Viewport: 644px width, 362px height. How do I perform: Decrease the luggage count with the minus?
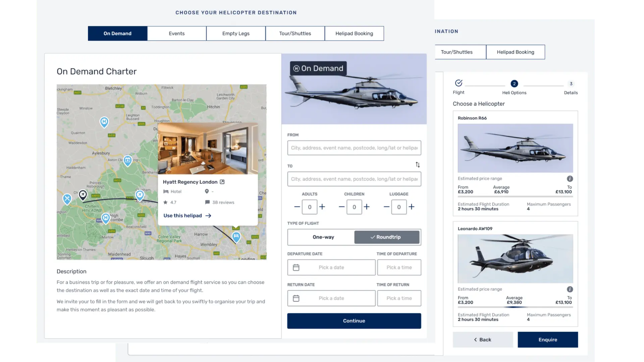[386, 207]
